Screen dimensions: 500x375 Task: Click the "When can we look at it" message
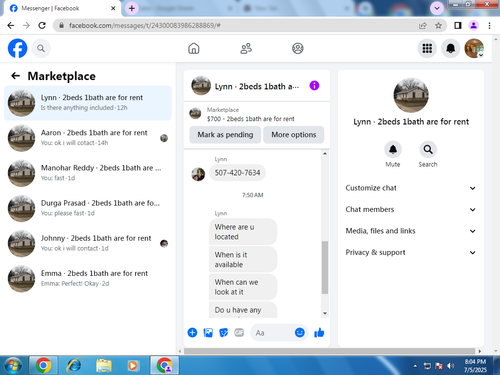243,287
